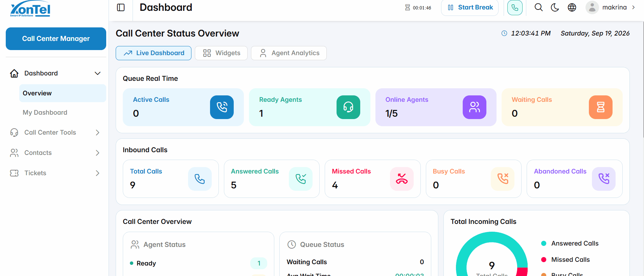
Task: Toggle the Missed Calls legend item
Action: 565,260
